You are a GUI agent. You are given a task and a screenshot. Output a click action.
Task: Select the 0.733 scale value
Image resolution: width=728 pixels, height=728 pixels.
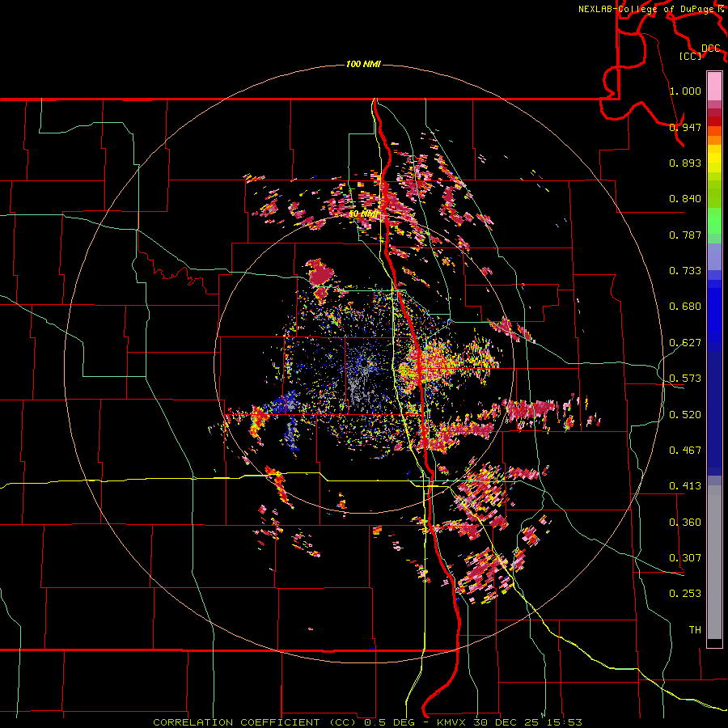click(x=685, y=271)
